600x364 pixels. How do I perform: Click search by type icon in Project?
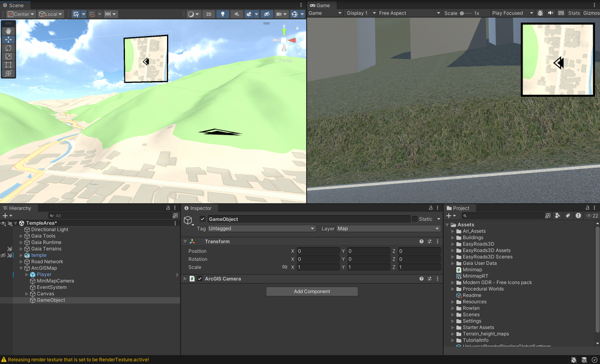click(557, 216)
